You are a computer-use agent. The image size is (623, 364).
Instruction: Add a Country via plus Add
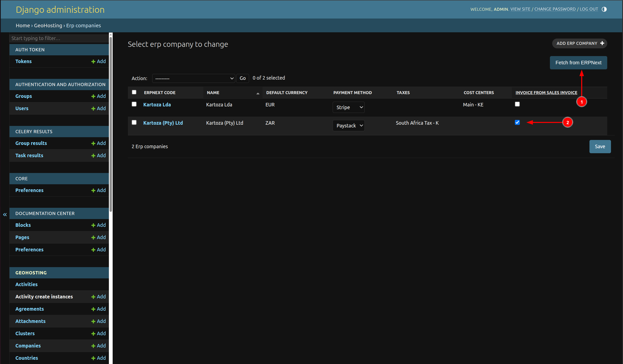(x=99, y=358)
